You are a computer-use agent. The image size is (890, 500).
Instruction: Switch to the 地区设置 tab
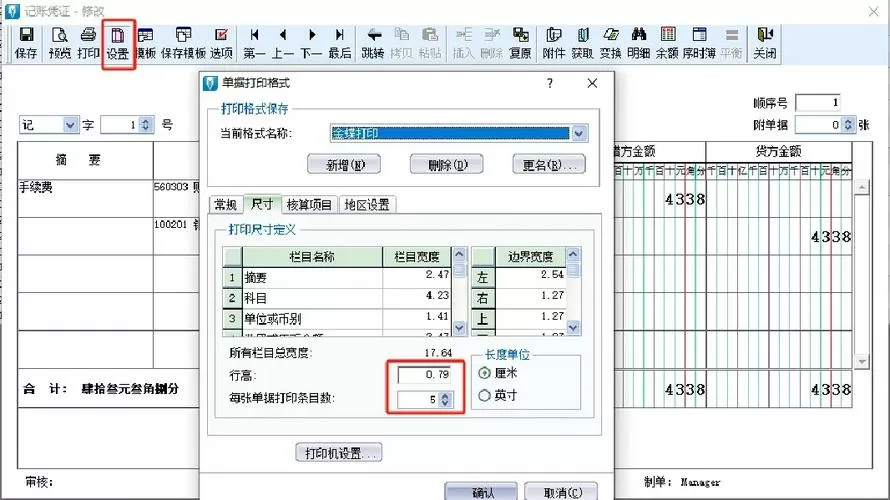(x=367, y=204)
